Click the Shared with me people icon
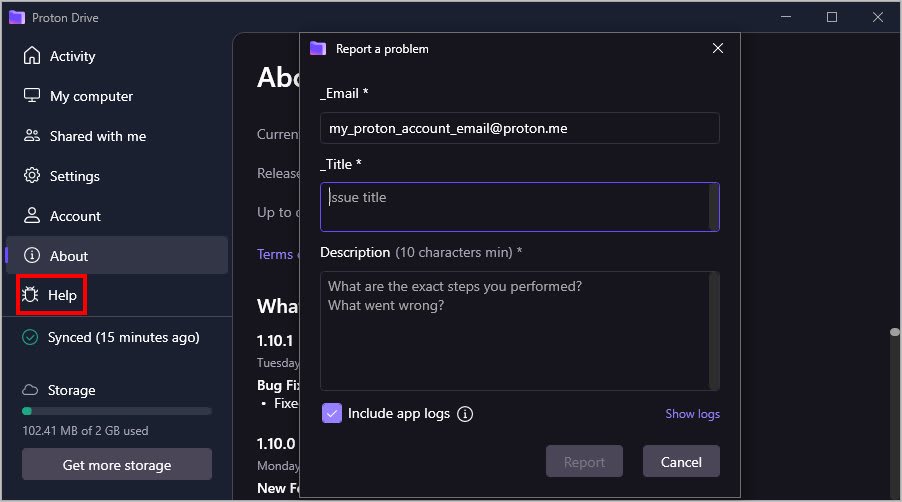This screenshot has height=502, width=902. [x=32, y=136]
